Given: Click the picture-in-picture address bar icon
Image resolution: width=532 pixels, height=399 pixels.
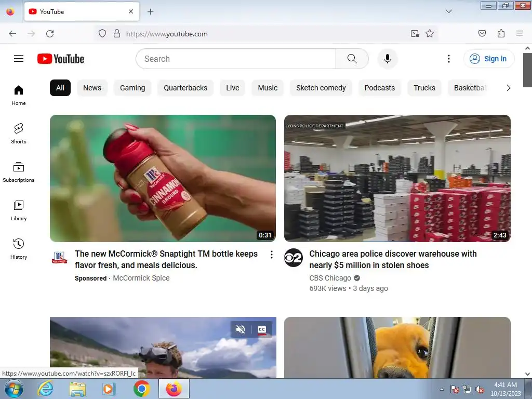Looking at the screenshot, I should point(415,34).
